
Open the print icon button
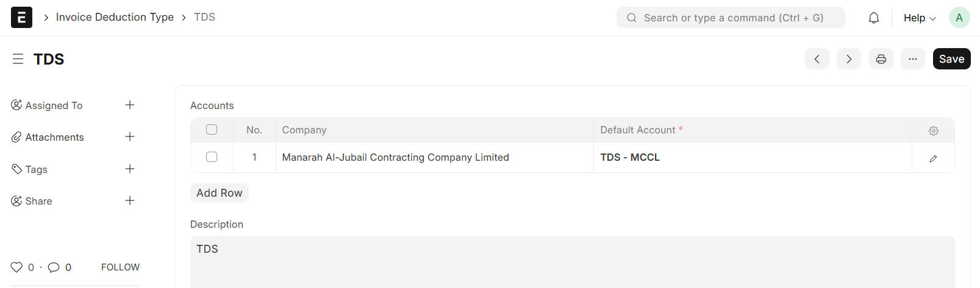(x=881, y=59)
